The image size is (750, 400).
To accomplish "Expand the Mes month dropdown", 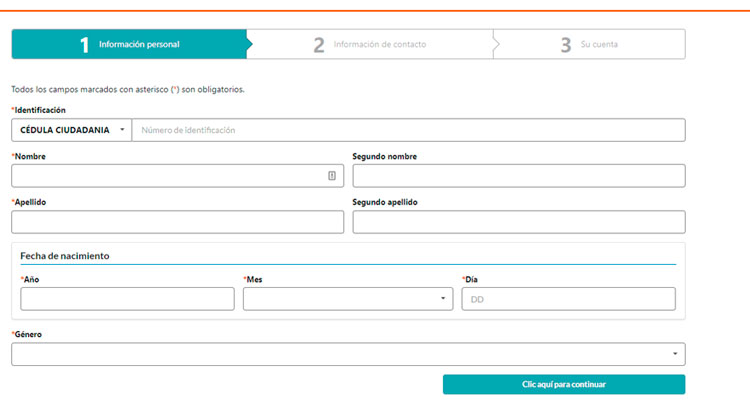I will (x=347, y=299).
